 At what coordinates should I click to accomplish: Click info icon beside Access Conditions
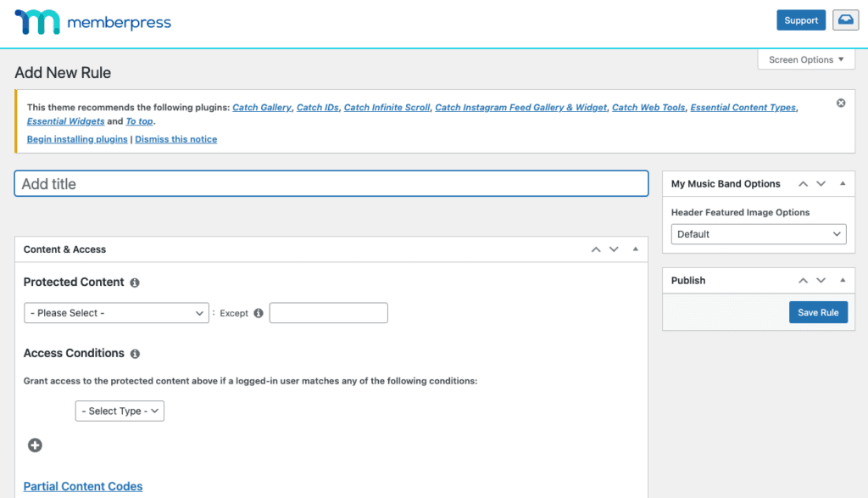[135, 354]
